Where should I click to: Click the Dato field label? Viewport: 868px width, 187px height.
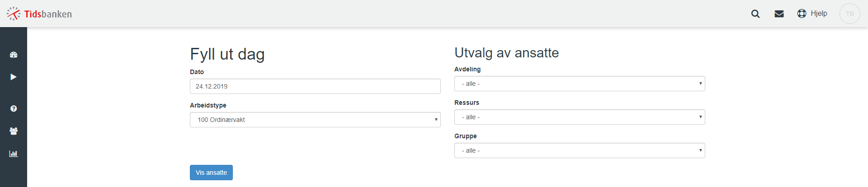[x=197, y=72]
